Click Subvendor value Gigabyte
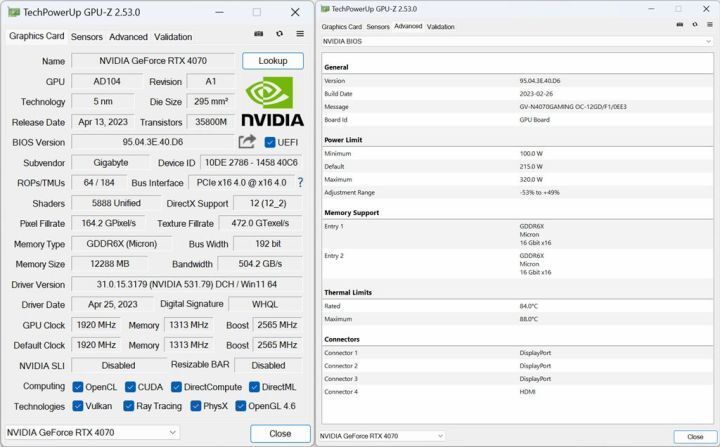This screenshot has height=447, width=720. tap(110, 163)
